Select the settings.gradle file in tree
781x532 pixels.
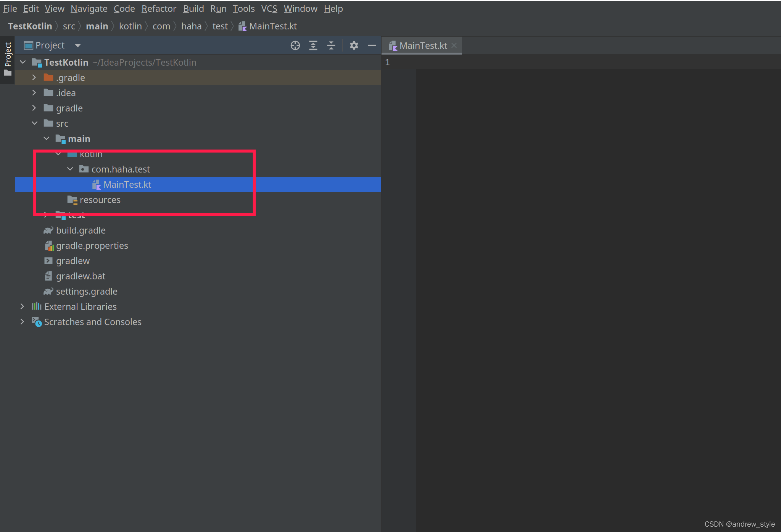pyautogui.click(x=87, y=292)
